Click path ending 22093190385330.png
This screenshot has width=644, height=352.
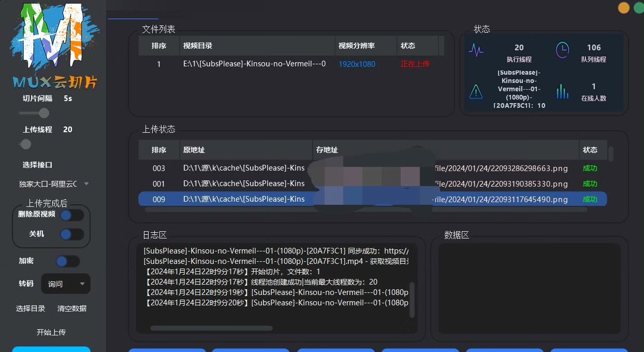500,184
